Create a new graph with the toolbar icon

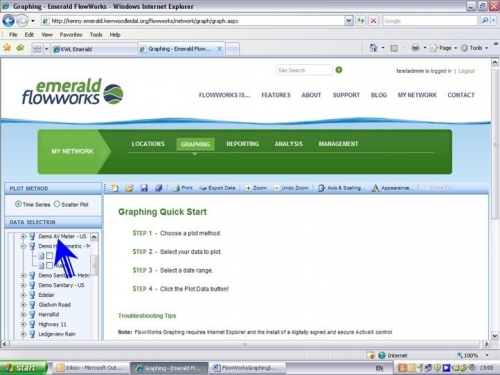tap(115, 188)
